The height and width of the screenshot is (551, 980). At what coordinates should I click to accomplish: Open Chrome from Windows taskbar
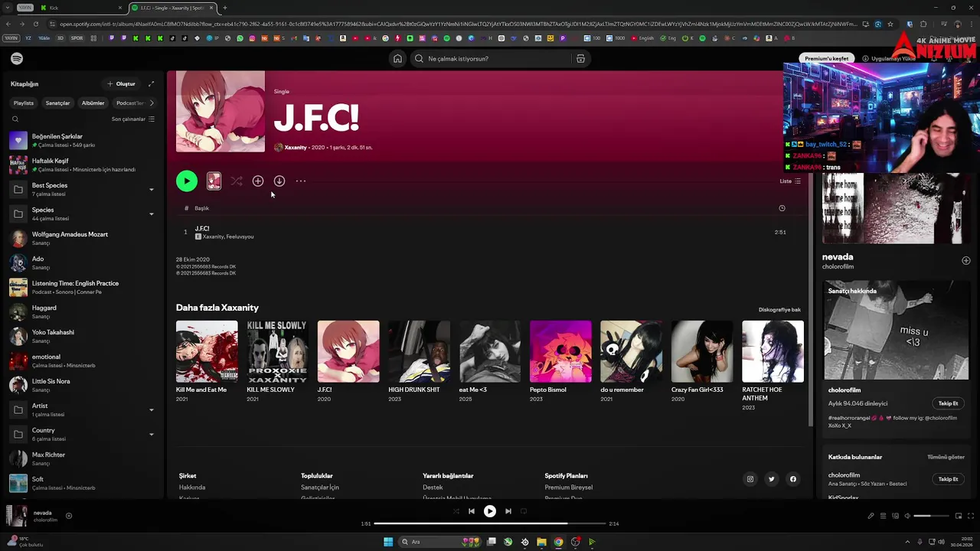[558, 542]
